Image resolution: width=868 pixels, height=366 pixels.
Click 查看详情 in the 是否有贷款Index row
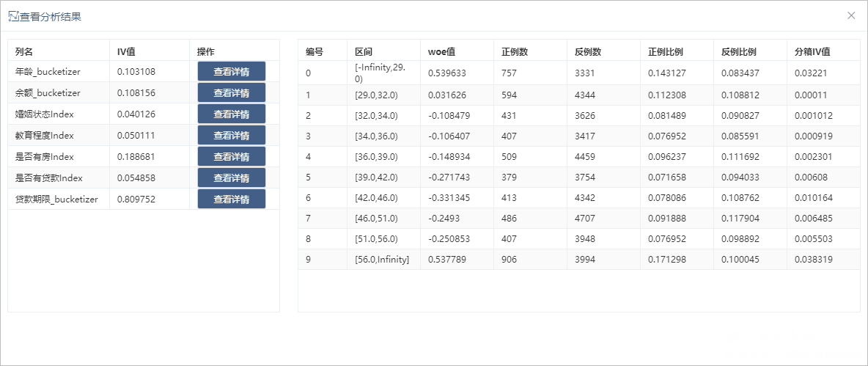tap(232, 177)
